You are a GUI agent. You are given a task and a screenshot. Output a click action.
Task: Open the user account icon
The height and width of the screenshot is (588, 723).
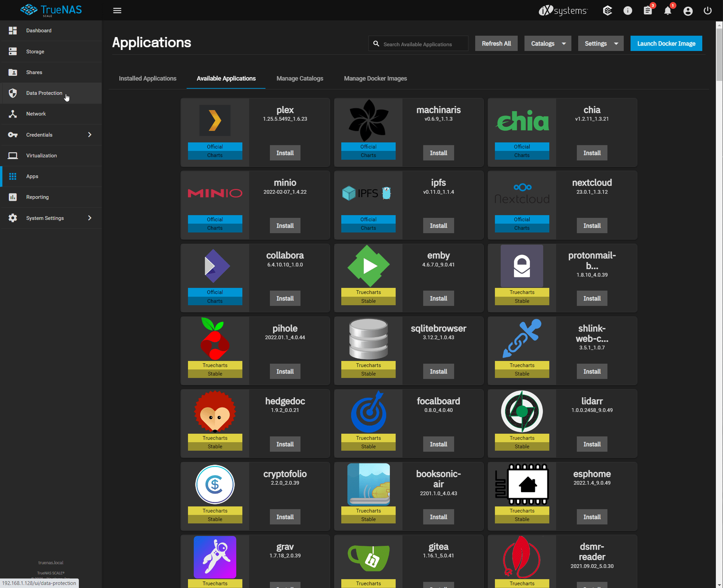click(688, 11)
